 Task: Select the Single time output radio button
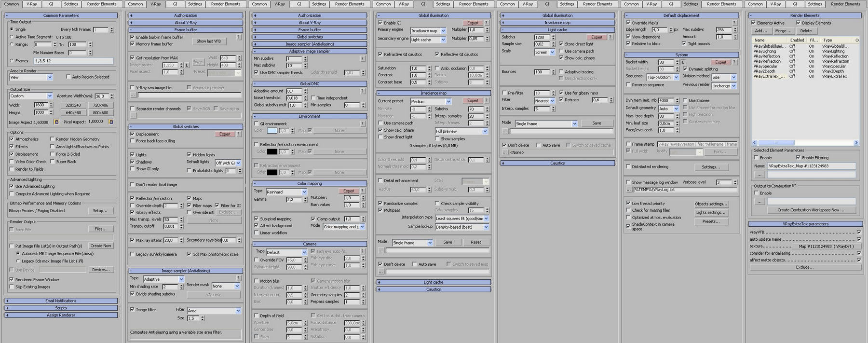[x=12, y=29]
